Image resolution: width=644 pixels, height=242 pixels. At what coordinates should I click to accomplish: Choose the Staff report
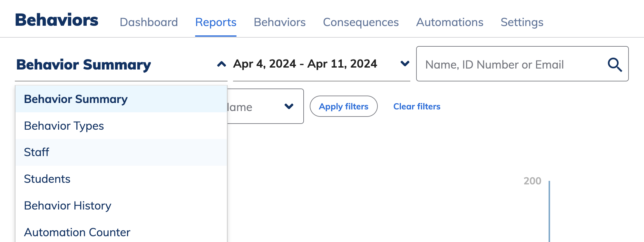(x=37, y=152)
